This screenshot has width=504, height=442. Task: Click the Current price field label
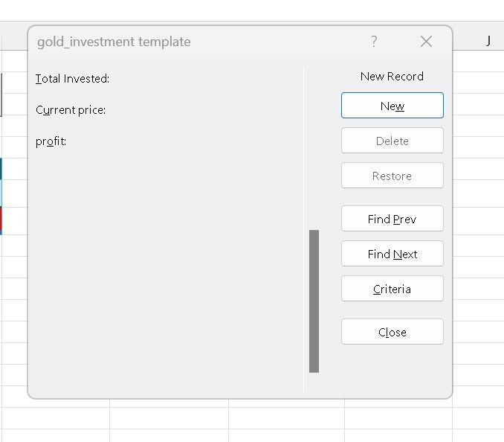click(x=71, y=110)
